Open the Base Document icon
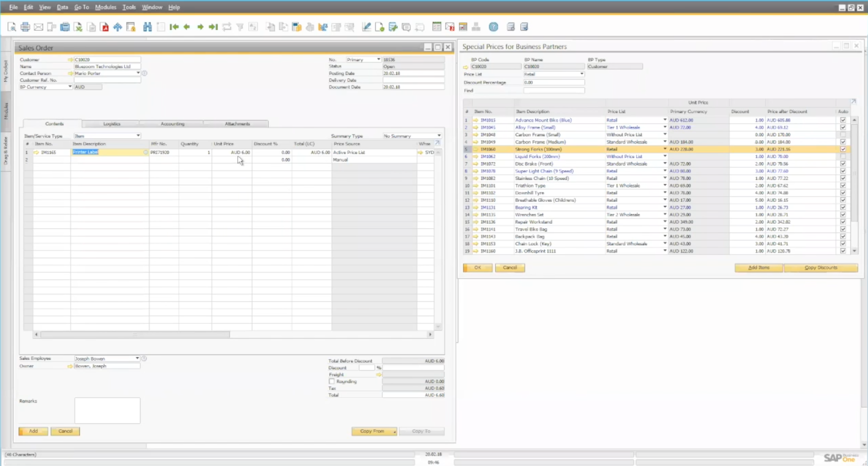Image resolution: width=868 pixels, height=466 pixels. pos(270,27)
